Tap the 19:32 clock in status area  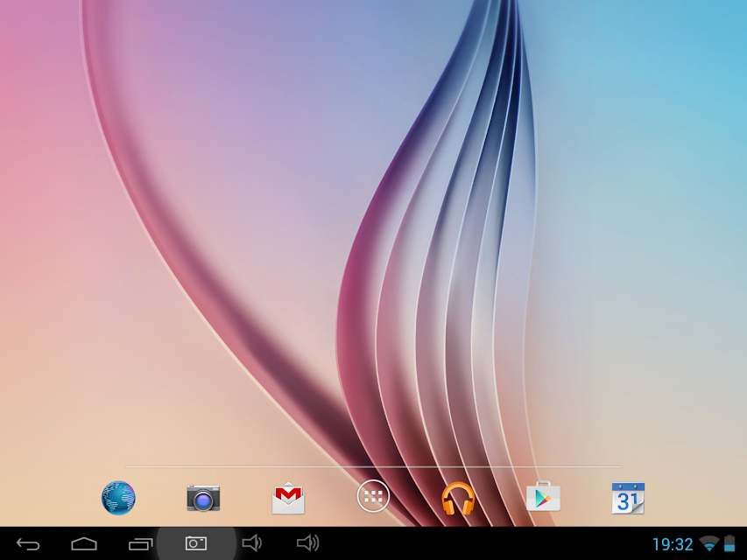pyautogui.click(x=673, y=543)
